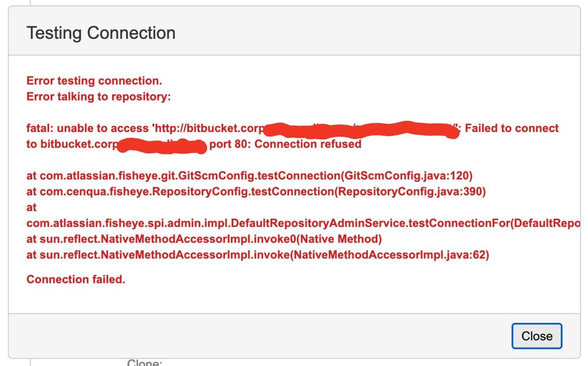588x366 pixels.
Task: Click the red redaction over the second hostname
Action: pyautogui.click(x=162, y=146)
